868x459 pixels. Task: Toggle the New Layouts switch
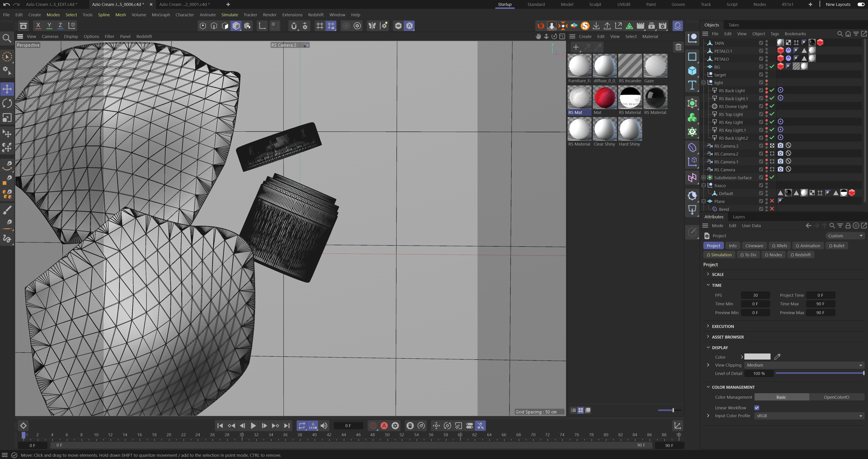tap(861, 4)
